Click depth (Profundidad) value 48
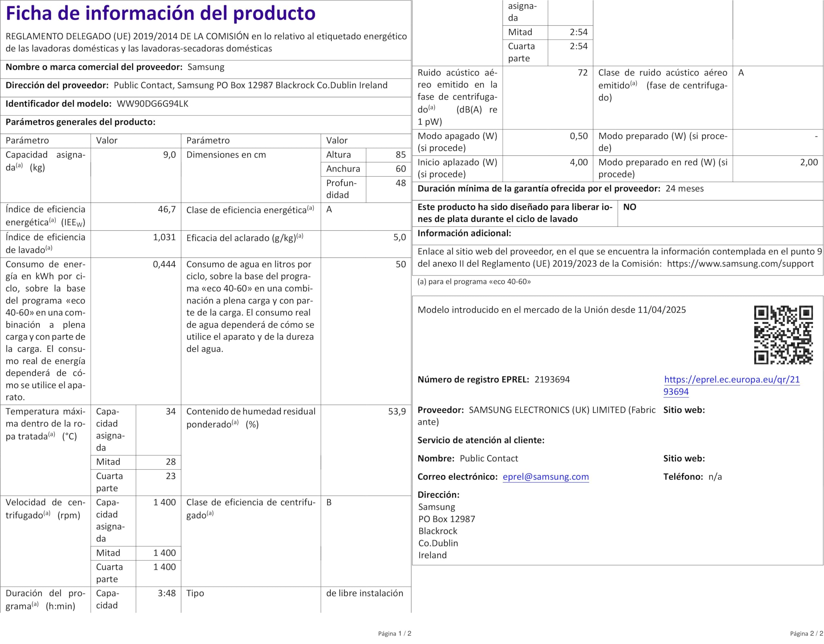Screen dimensions: 824x644 [x=401, y=183]
